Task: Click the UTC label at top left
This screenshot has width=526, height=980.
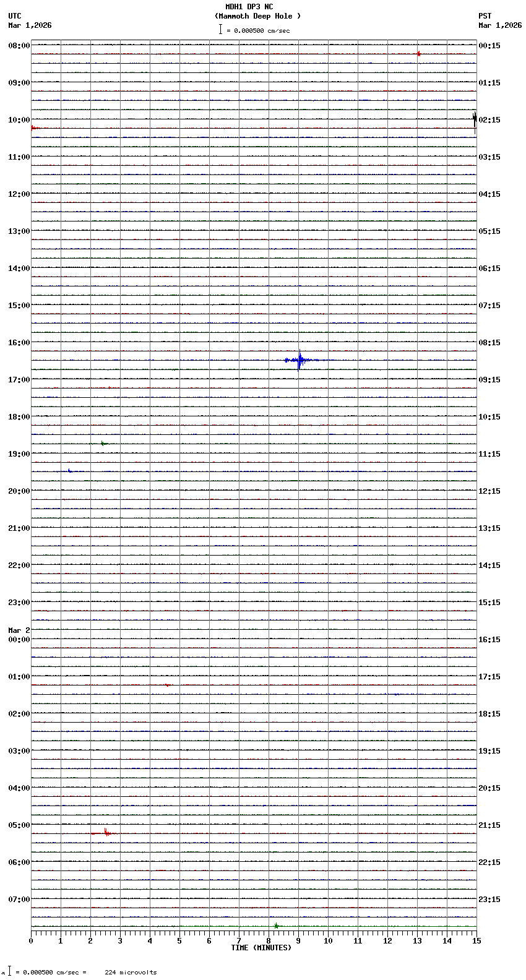Action: 15,16
